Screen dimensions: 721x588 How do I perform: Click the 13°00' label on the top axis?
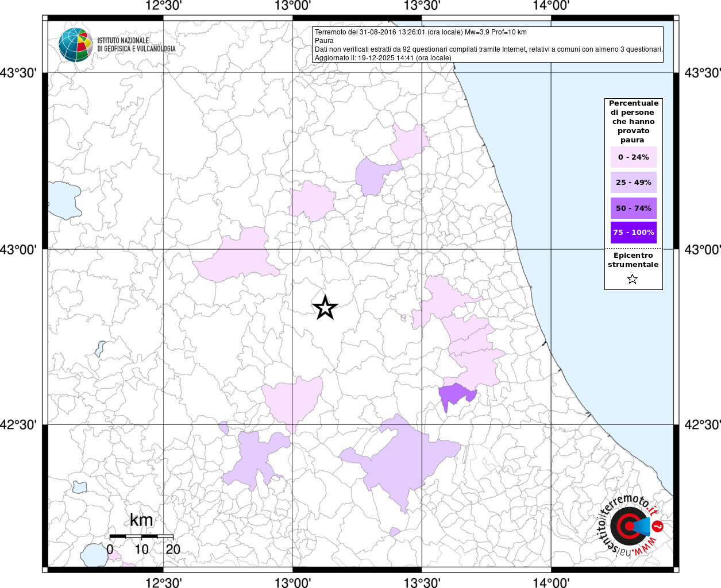[293, 6]
